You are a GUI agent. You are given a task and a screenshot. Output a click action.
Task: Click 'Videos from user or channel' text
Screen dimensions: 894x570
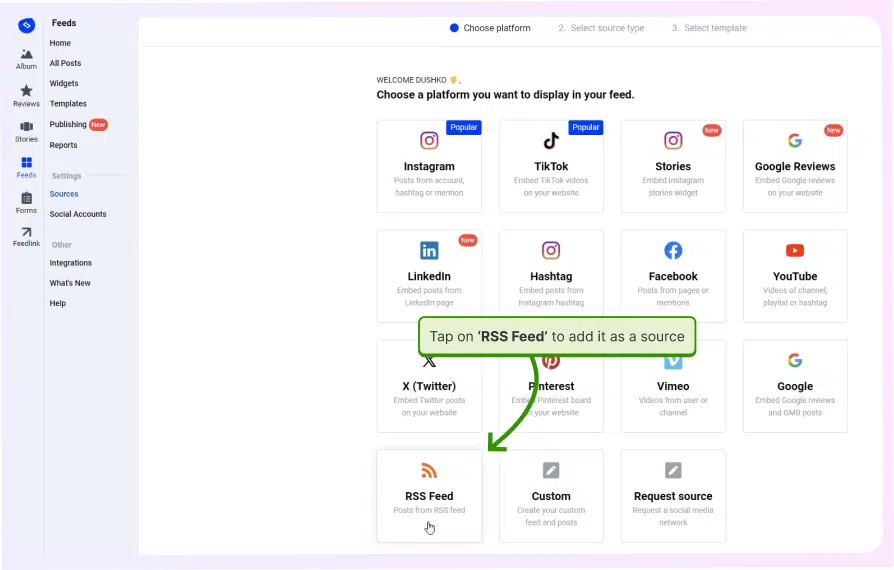(x=673, y=406)
